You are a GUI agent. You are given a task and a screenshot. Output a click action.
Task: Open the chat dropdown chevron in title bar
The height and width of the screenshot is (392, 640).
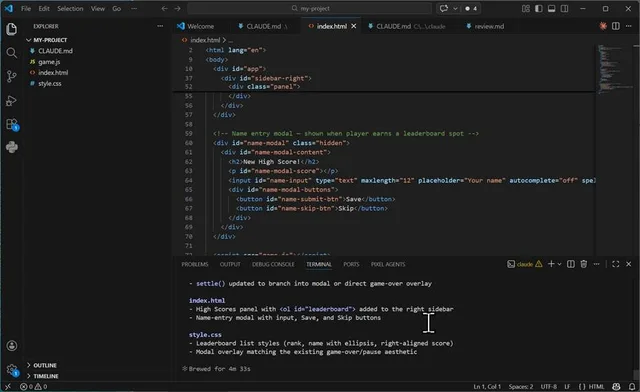coord(455,8)
